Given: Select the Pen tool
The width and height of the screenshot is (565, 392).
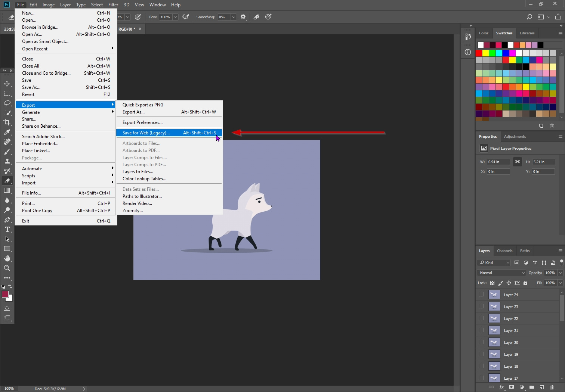Looking at the screenshot, I should 7,220.
